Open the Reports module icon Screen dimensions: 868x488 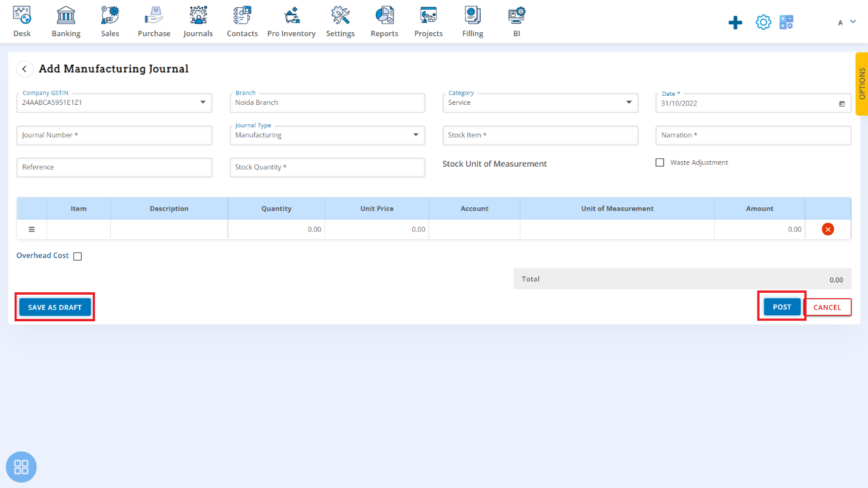click(384, 15)
